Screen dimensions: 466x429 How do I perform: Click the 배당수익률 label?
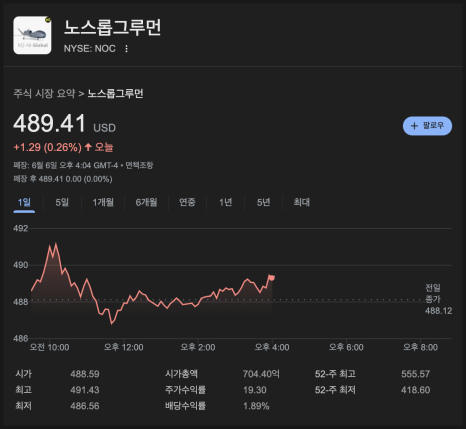pos(186,406)
